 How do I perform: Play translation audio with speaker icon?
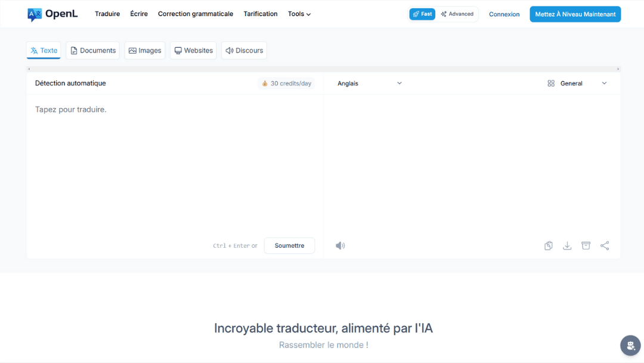click(x=340, y=245)
